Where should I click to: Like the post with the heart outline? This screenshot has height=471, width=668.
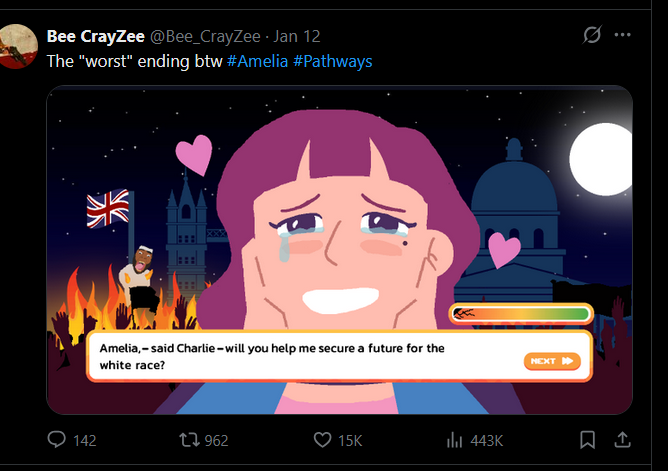click(x=322, y=440)
